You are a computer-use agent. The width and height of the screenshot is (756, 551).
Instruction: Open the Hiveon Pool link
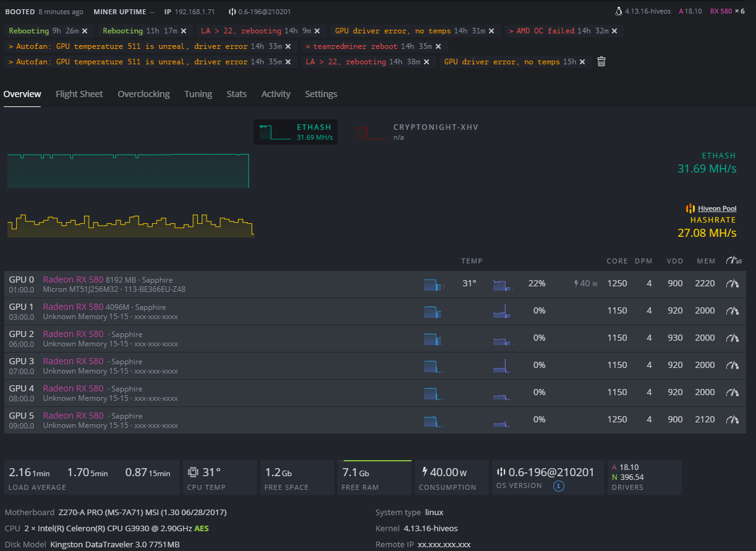coord(717,208)
